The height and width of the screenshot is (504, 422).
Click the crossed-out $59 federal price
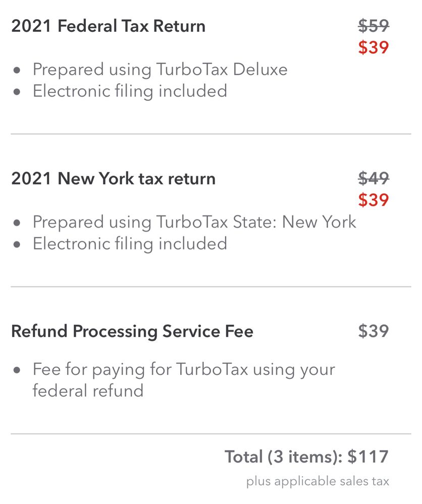coord(374,26)
